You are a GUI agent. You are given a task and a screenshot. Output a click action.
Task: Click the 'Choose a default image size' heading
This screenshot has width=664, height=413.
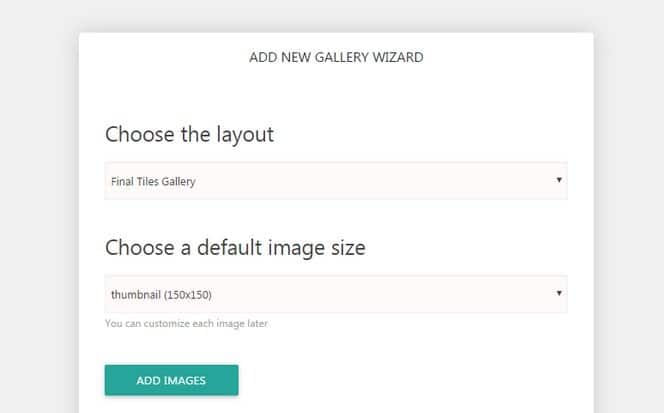(235, 248)
